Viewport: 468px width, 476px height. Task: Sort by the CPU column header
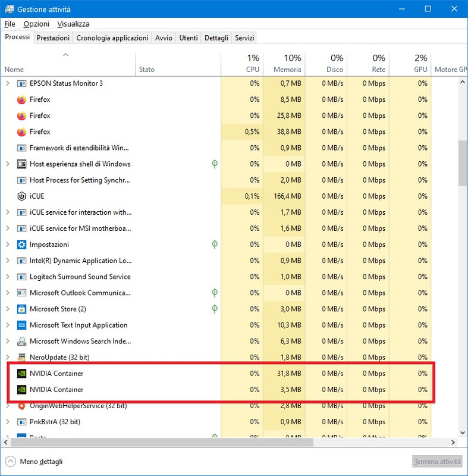point(242,64)
